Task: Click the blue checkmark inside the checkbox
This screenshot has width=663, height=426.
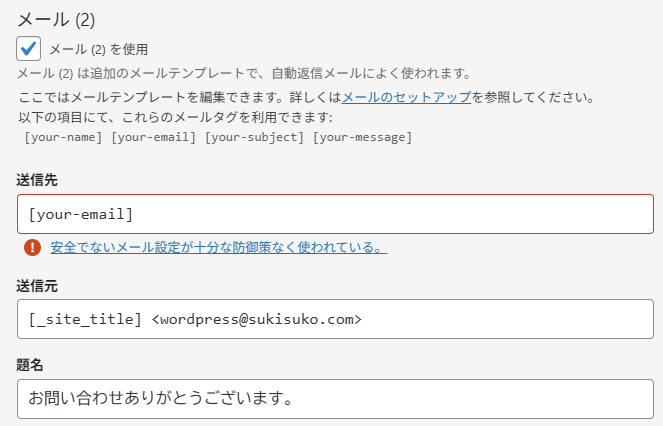Action: [x=29, y=48]
